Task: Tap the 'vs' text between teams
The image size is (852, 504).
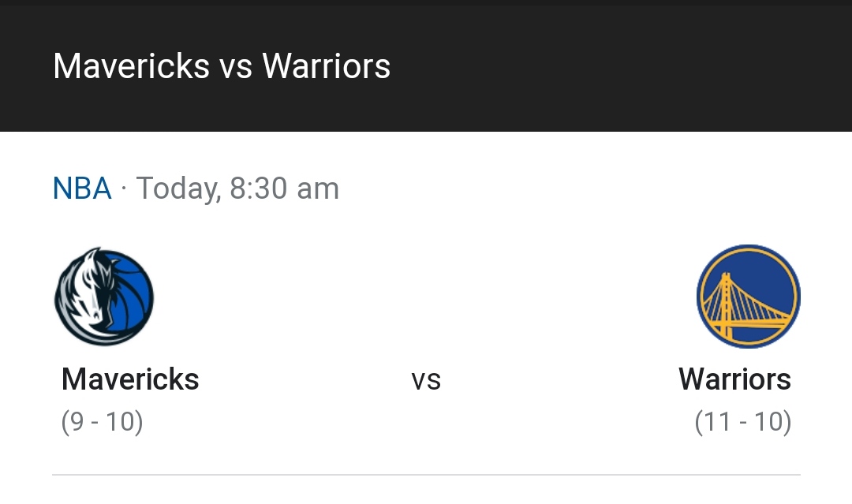Action: tap(426, 380)
